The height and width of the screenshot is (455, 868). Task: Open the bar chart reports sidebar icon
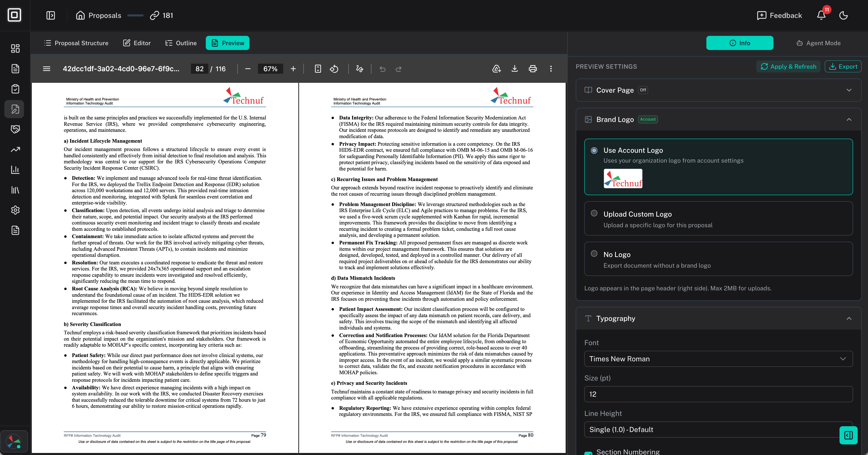coord(15,170)
